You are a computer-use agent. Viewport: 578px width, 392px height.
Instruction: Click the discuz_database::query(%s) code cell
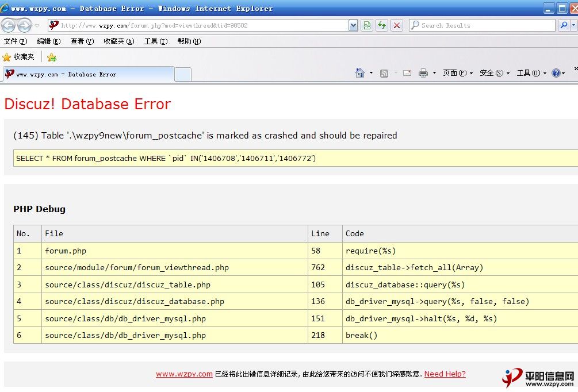pyautogui.click(x=460, y=285)
